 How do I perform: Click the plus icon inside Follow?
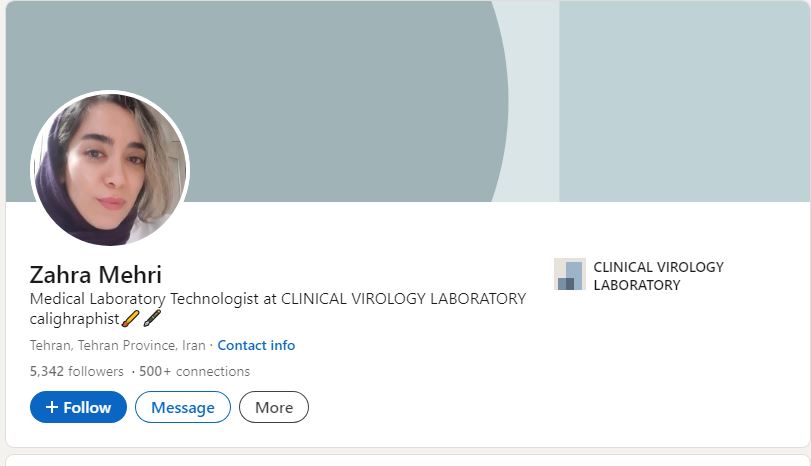pyautogui.click(x=52, y=407)
